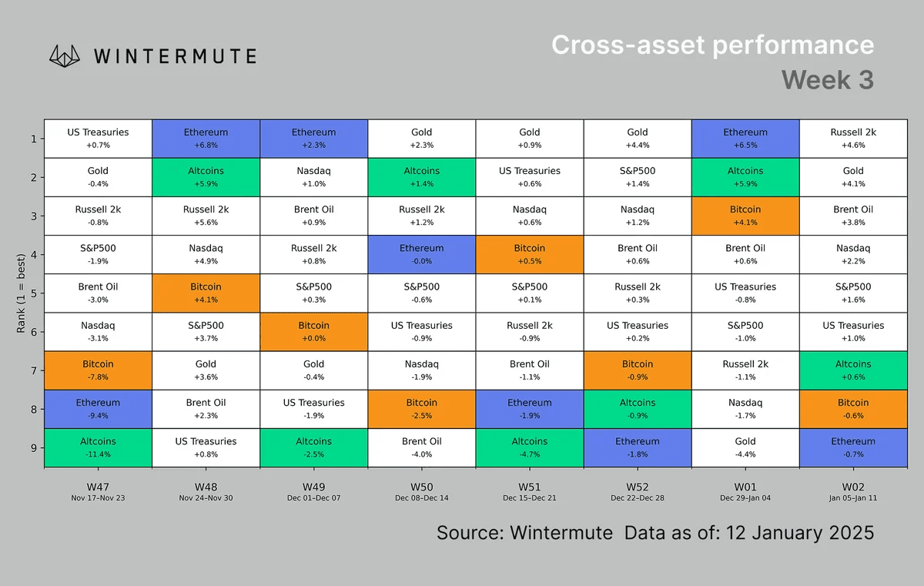Click the orange Bitcoin -7.8% cell

tap(98, 370)
